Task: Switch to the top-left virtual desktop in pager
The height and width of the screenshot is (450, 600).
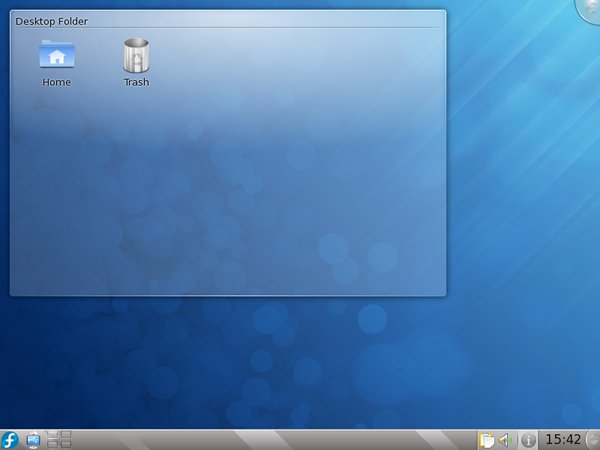Action: click(52, 434)
